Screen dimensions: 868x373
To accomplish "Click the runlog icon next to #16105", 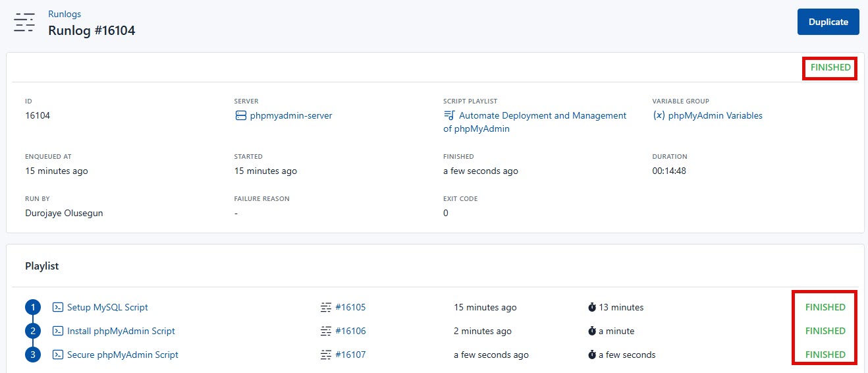I will click(326, 307).
